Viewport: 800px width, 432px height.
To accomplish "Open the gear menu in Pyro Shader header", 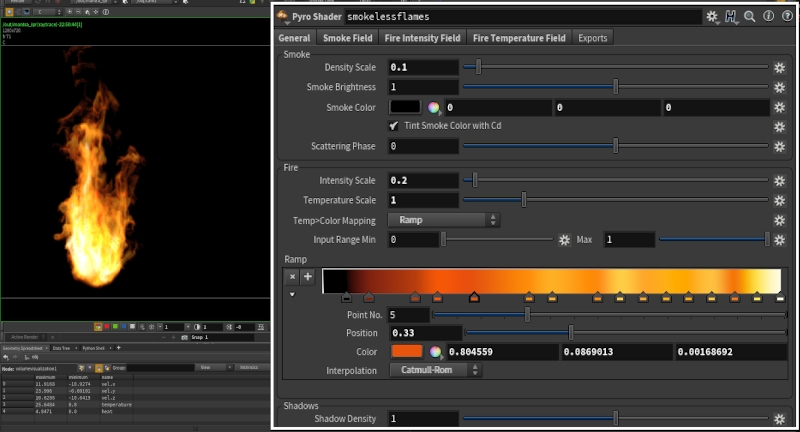I will (x=712, y=17).
